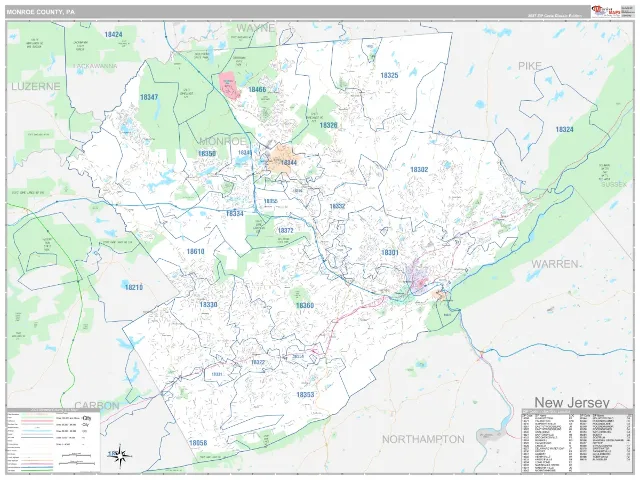Click the PIKE county label
The width and height of the screenshot is (640, 480).
click(x=530, y=66)
